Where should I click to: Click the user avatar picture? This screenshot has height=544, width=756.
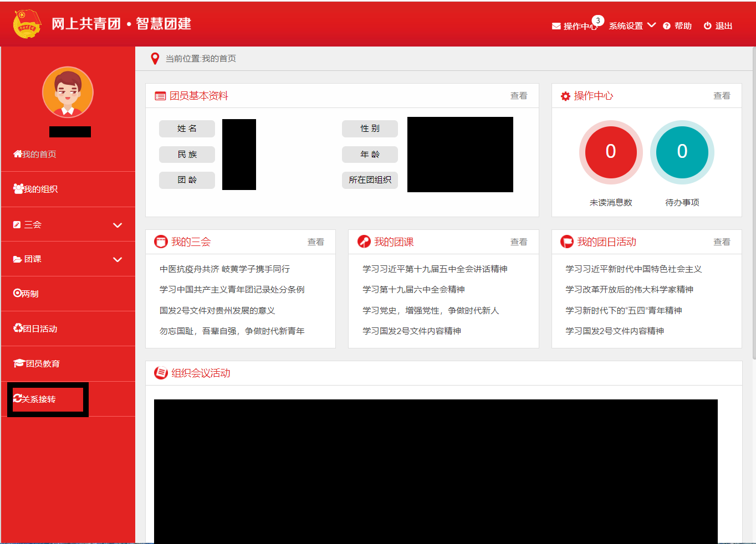[68, 92]
